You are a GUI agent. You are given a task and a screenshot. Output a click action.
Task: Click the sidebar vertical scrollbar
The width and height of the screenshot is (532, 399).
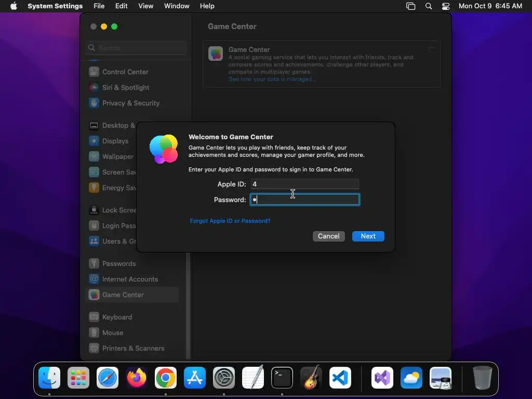tap(188, 305)
